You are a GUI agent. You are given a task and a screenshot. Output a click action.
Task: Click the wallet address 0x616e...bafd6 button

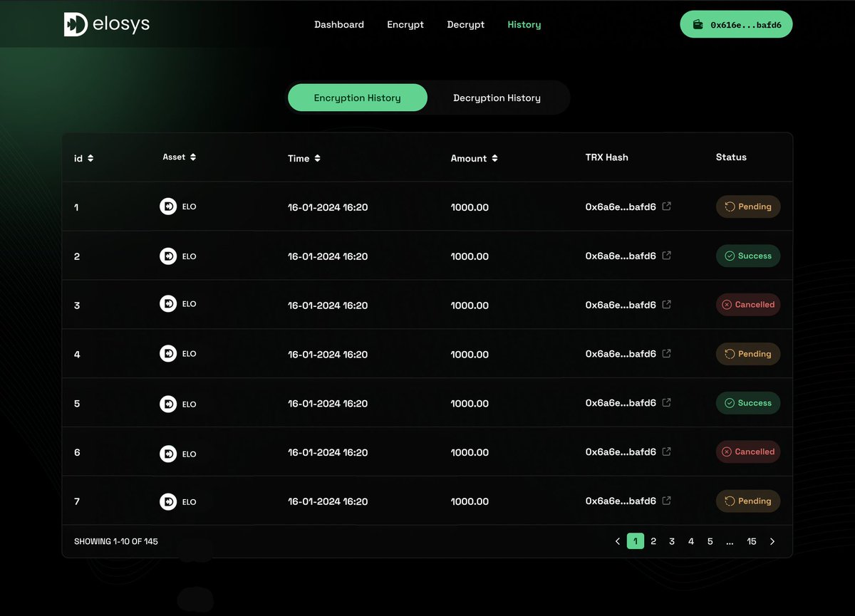[736, 24]
